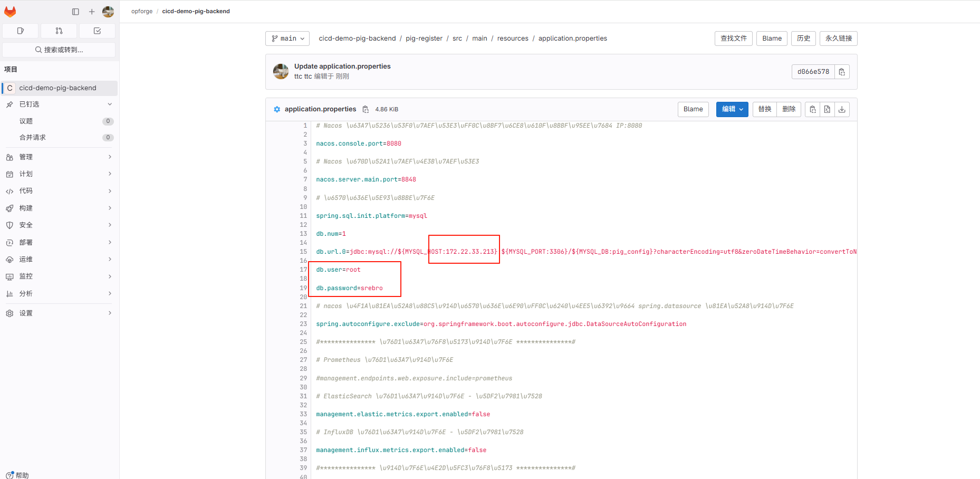Screen dimensions: 980x479
Task: Open raw file view icon
Action: [x=827, y=109]
